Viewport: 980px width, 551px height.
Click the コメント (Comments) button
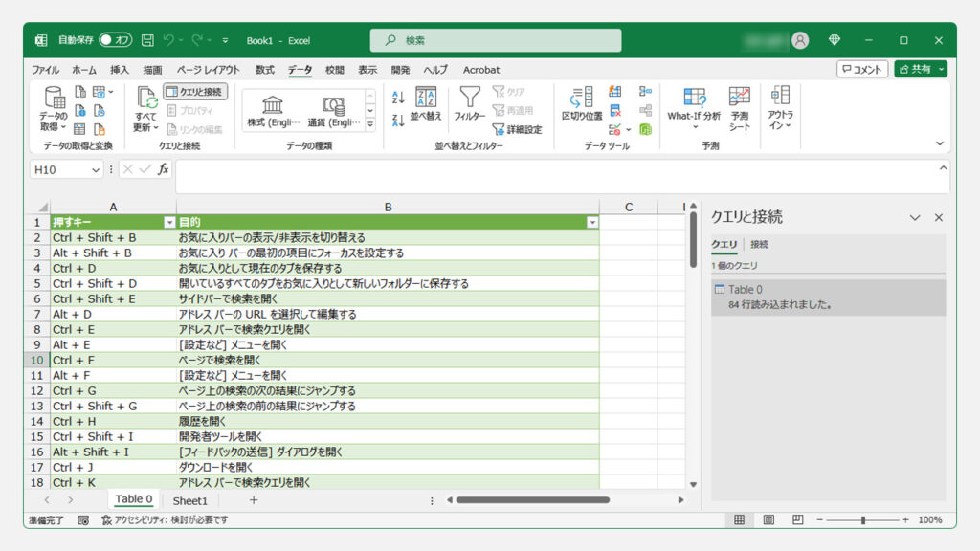(x=861, y=69)
